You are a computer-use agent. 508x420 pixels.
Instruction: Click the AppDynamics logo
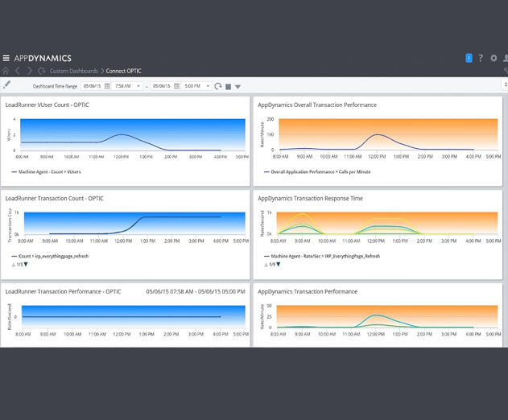coord(43,58)
